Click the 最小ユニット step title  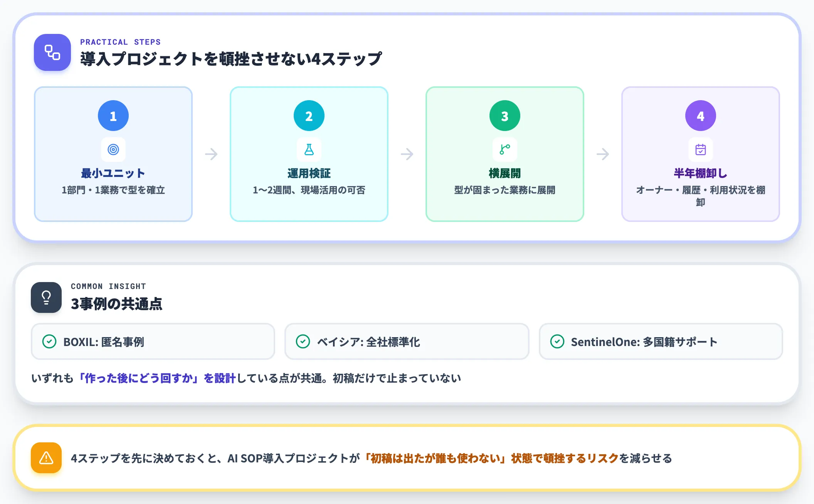[113, 173]
